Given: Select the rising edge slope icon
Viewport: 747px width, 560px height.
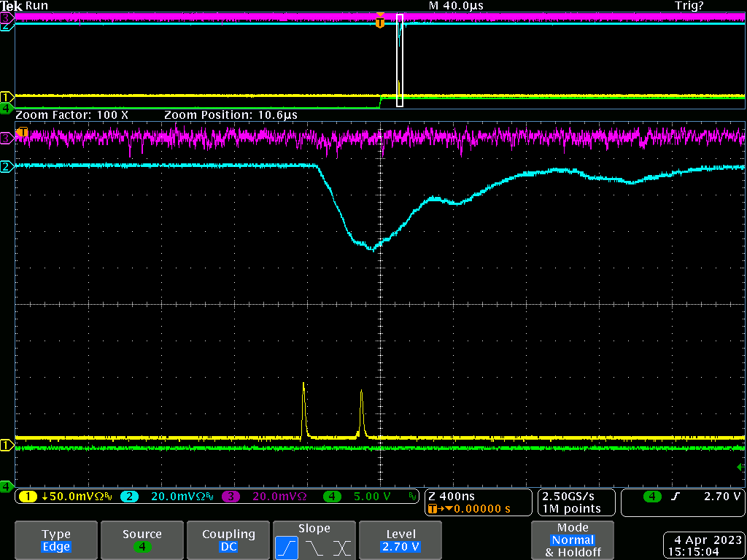Looking at the screenshot, I should click(x=287, y=546).
